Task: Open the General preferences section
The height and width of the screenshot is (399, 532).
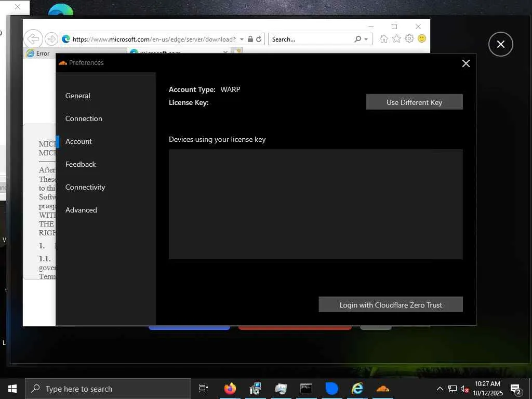Action: (x=78, y=96)
